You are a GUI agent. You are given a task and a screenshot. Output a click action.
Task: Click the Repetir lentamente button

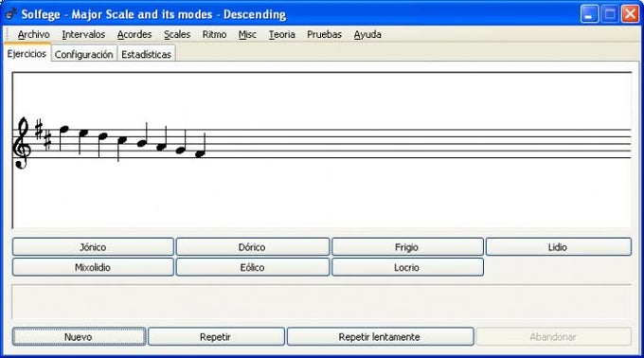(x=380, y=336)
